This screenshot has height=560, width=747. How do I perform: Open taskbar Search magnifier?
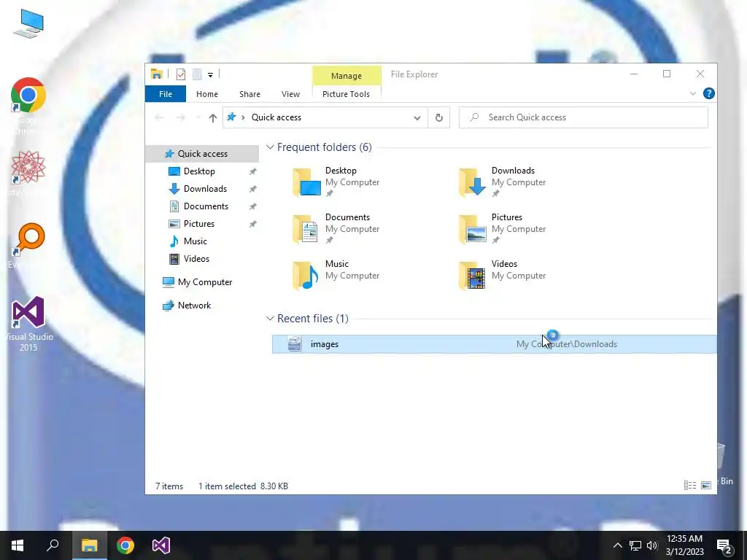(x=53, y=545)
